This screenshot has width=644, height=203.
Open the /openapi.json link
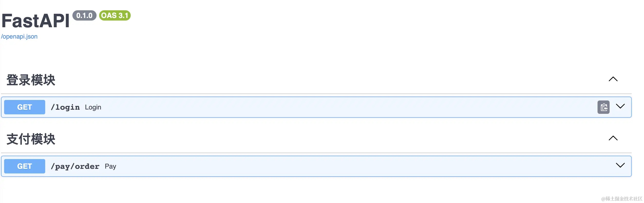(19, 36)
